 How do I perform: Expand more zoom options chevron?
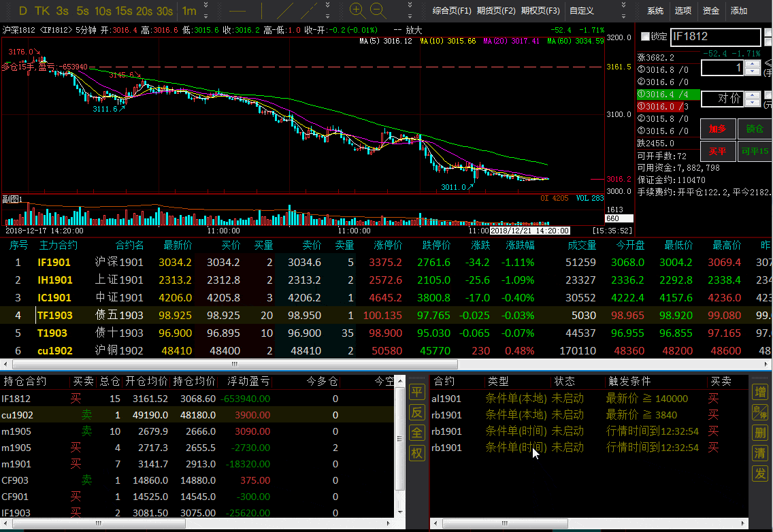click(x=410, y=11)
